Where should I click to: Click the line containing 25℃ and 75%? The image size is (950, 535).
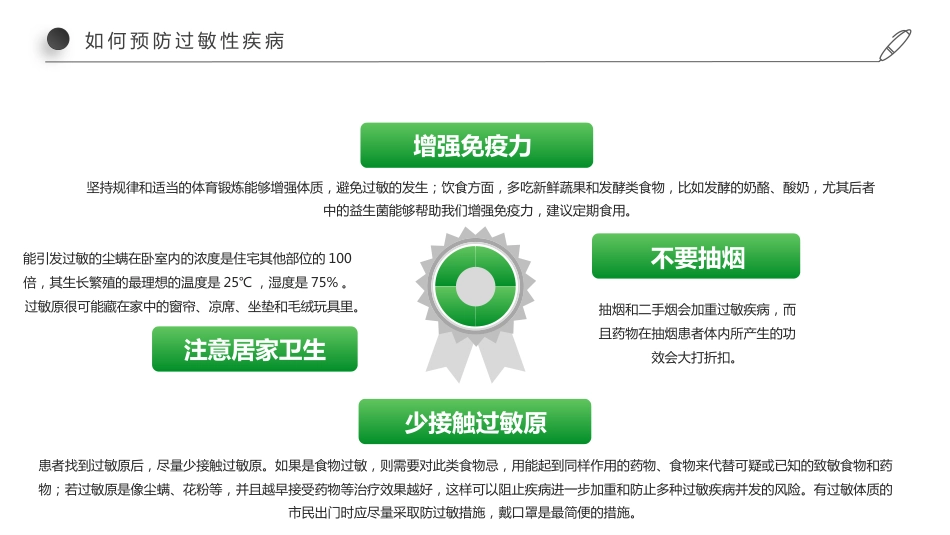click(x=185, y=282)
